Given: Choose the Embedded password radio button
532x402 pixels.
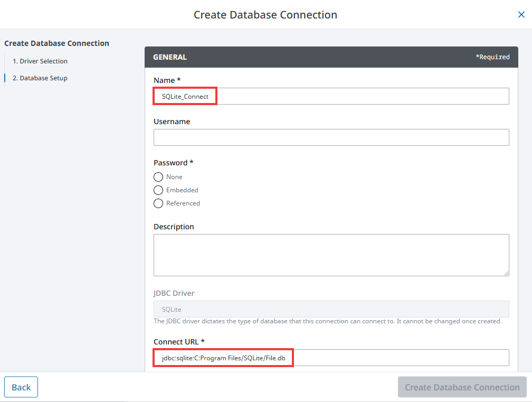Looking at the screenshot, I should point(158,190).
